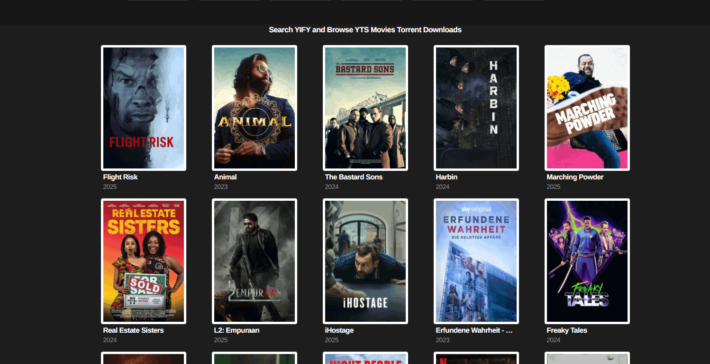Open the Freaky Tales poster

(x=587, y=261)
